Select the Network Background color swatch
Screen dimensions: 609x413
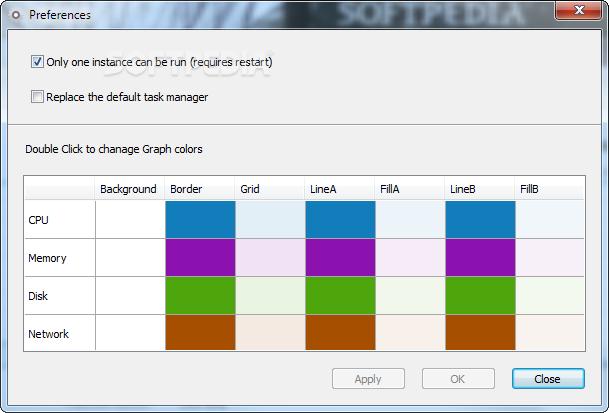tap(130, 333)
